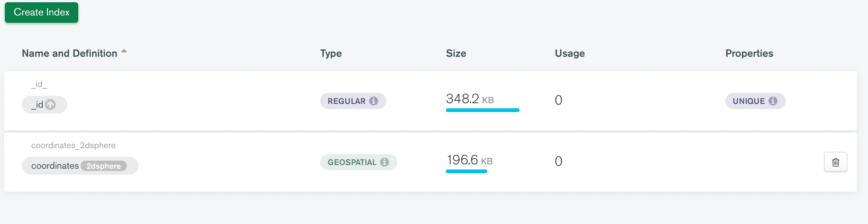Select the GEOSPATIAL type badge
This screenshot has width=868, height=224.
point(358,162)
